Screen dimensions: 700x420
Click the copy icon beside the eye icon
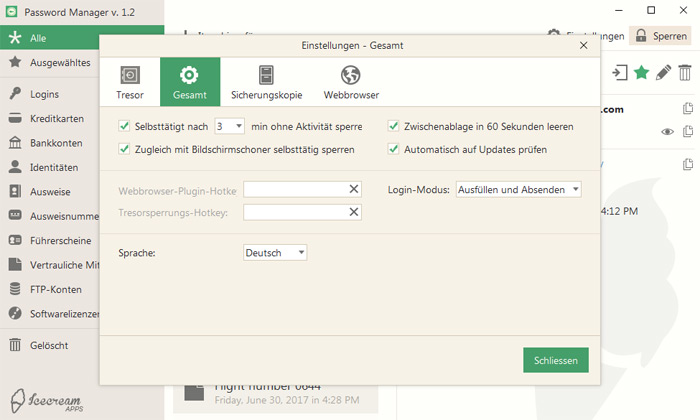[688, 131]
